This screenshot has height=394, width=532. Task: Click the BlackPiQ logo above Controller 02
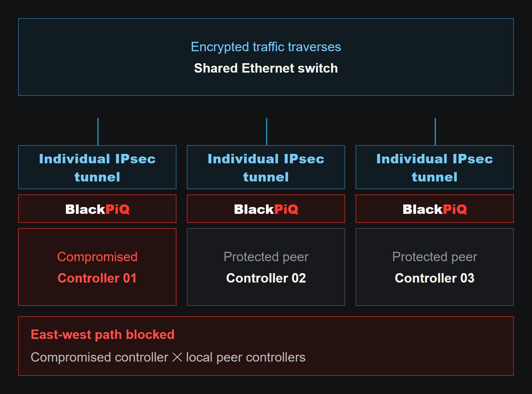pos(266,209)
